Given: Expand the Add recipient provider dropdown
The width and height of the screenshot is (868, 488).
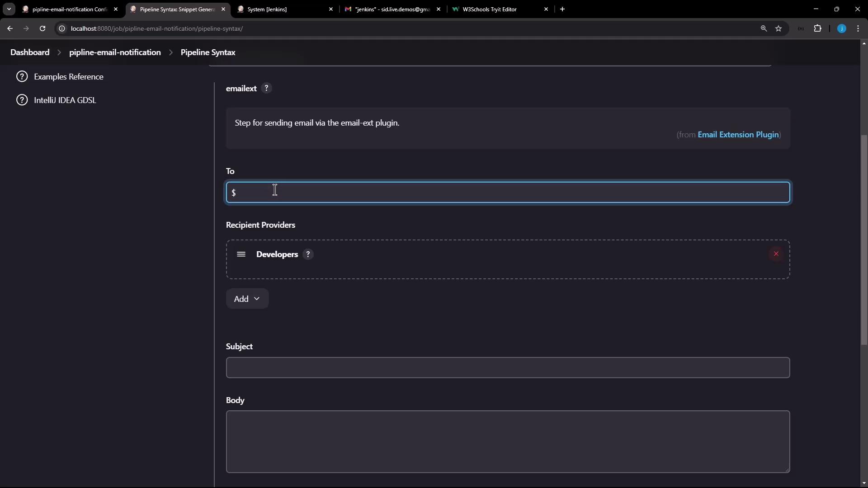Looking at the screenshot, I should (247, 299).
